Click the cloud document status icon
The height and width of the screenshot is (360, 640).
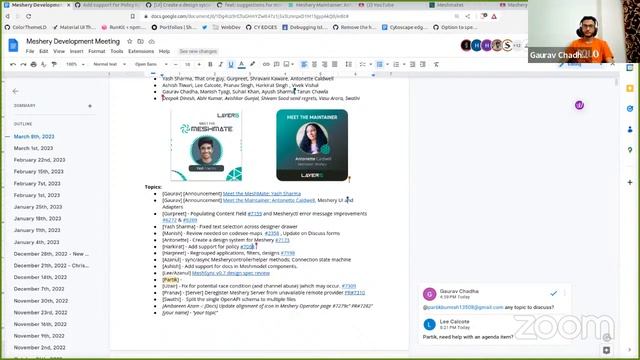click(x=151, y=41)
